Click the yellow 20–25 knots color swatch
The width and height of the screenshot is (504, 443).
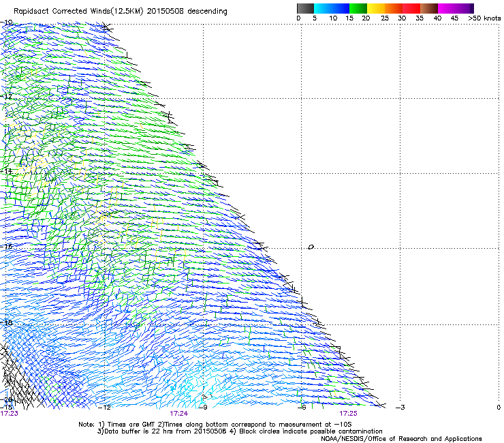coord(376,8)
